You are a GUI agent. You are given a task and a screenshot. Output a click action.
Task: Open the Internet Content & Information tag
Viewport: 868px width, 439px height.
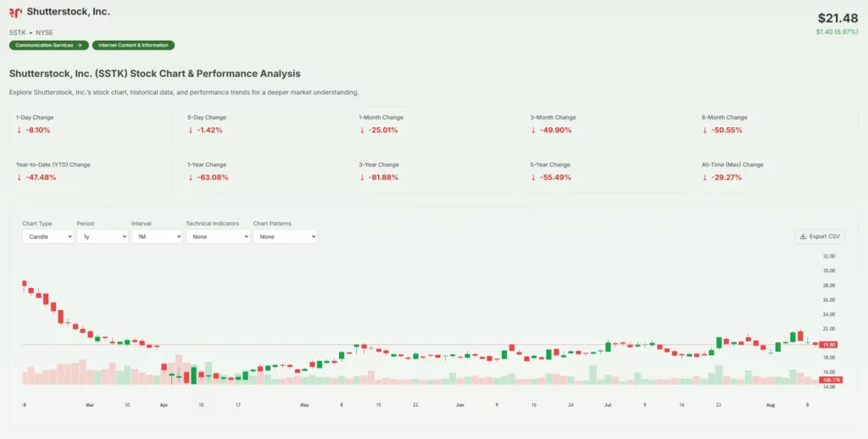(133, 45)
